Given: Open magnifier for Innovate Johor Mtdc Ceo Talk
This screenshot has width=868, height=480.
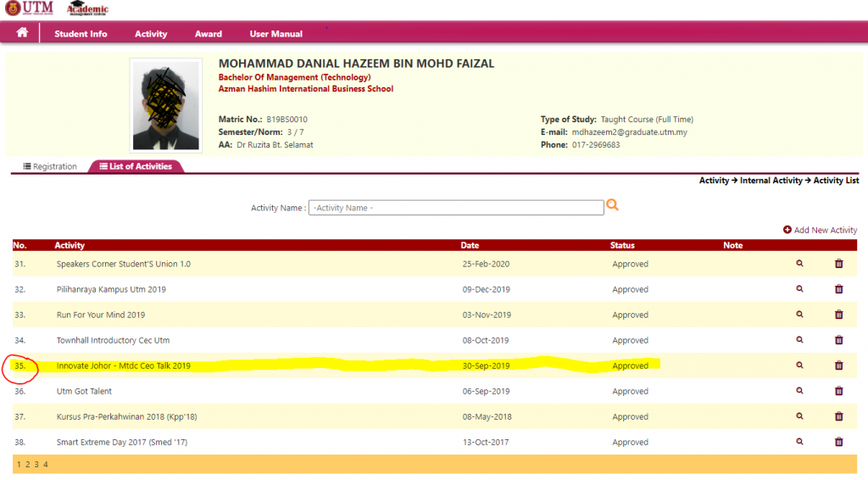Looking at the screenshot, I should click(798, 366).
